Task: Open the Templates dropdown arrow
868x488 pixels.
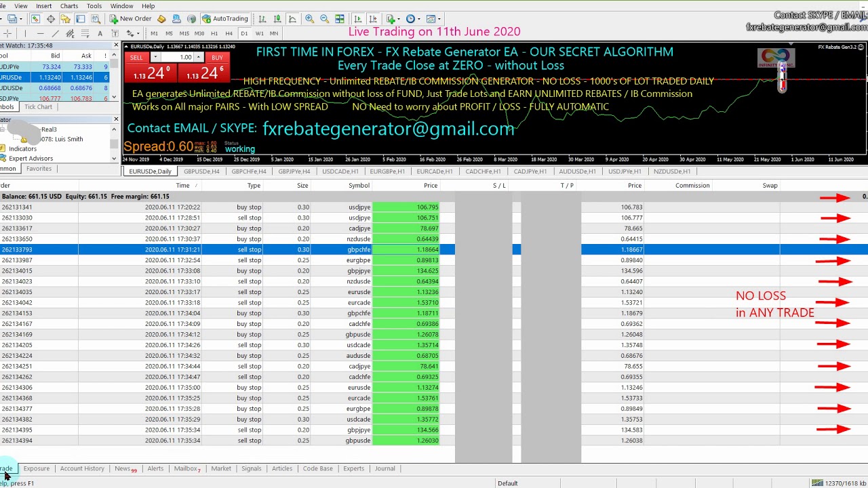Action: pyautogui.click(x=440, y=18)
